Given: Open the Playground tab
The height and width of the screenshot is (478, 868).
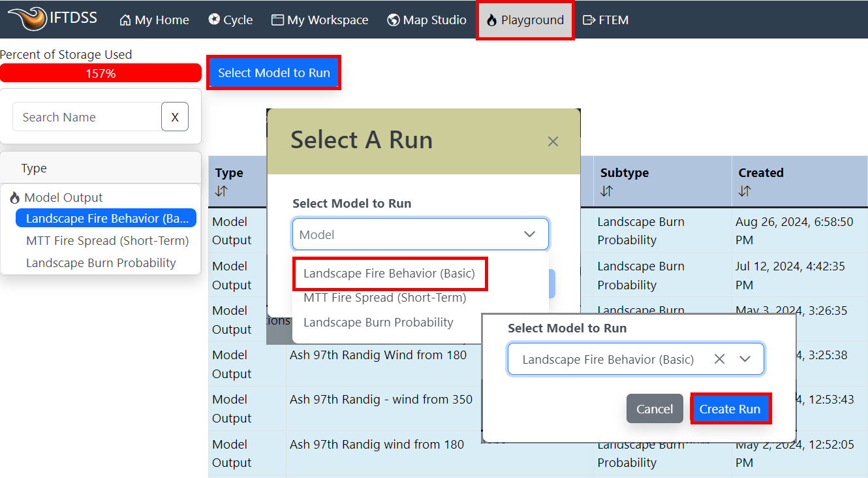Looking at the screenshot, I should [x=525, y=20].
